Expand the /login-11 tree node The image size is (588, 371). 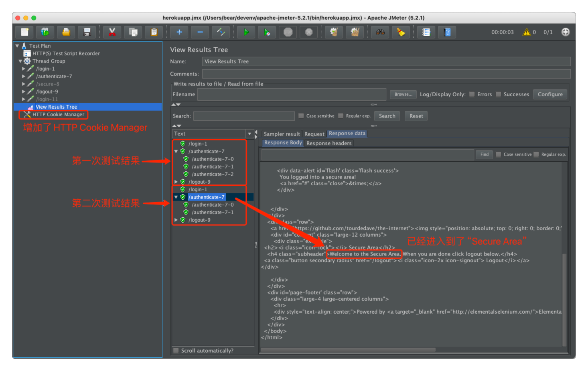coord(24,99)
